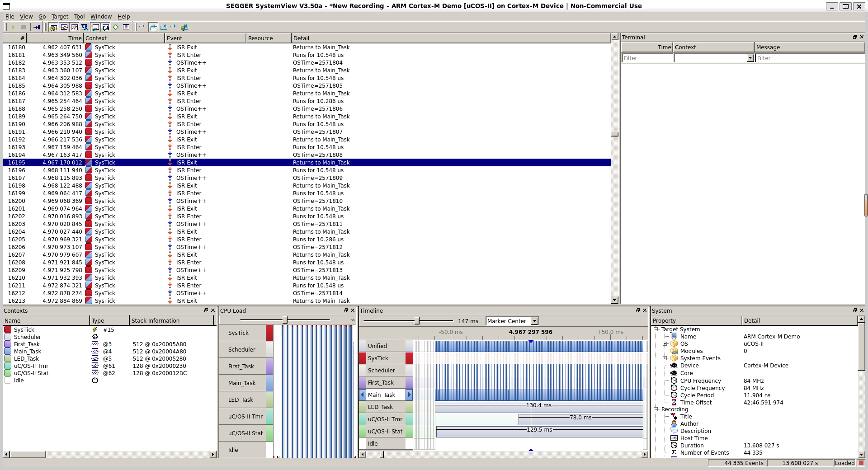The width and height of the screenshot is (868, 470).
Task: Toggle the Terminal window toolbar button
Action: click(95, 27)
